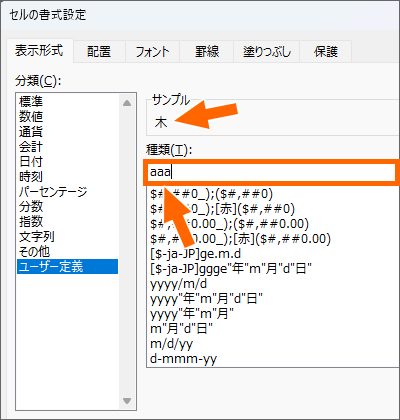Select format $#,##0_);($#,##0)
The image size is (400, 420).
click(273, 194)
